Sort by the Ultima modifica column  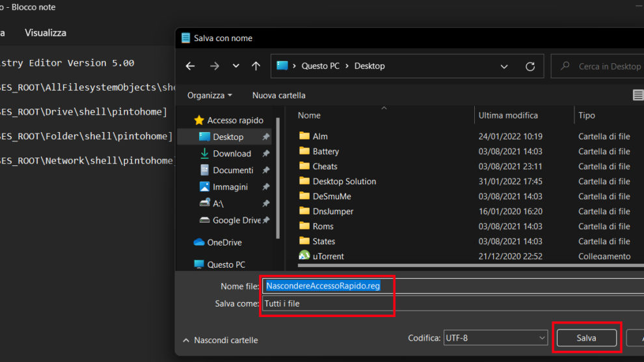click(508, 115)
